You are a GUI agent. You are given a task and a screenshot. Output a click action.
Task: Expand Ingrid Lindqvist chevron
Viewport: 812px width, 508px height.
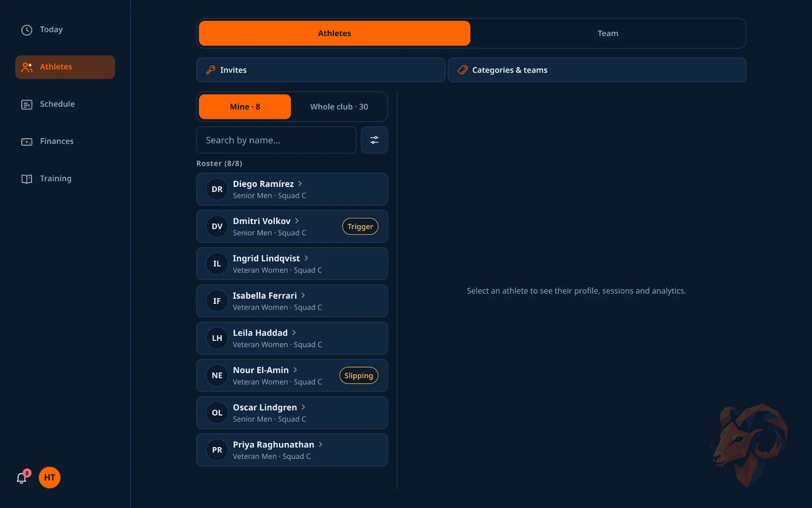point(306,258)
